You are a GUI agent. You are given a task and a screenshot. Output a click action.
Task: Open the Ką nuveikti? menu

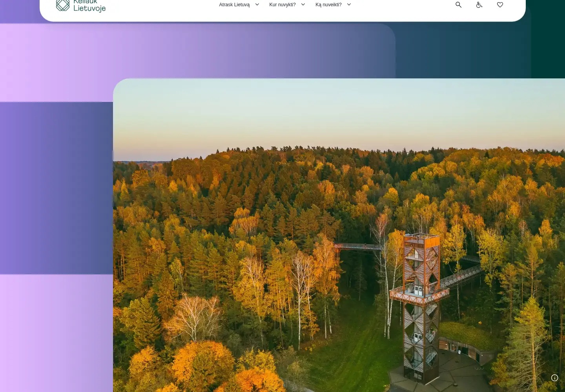(x=328, y=5)
